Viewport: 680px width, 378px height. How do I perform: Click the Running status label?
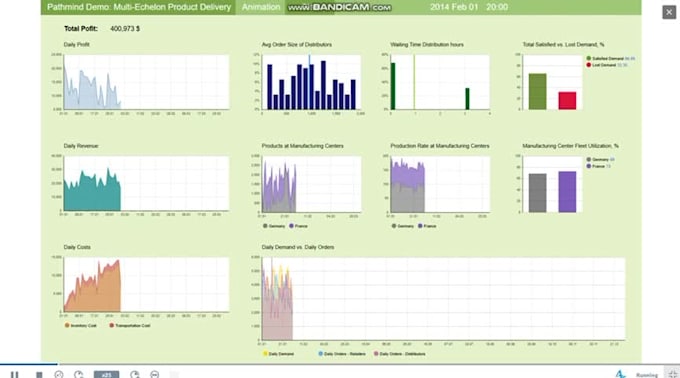pos(647,375)
